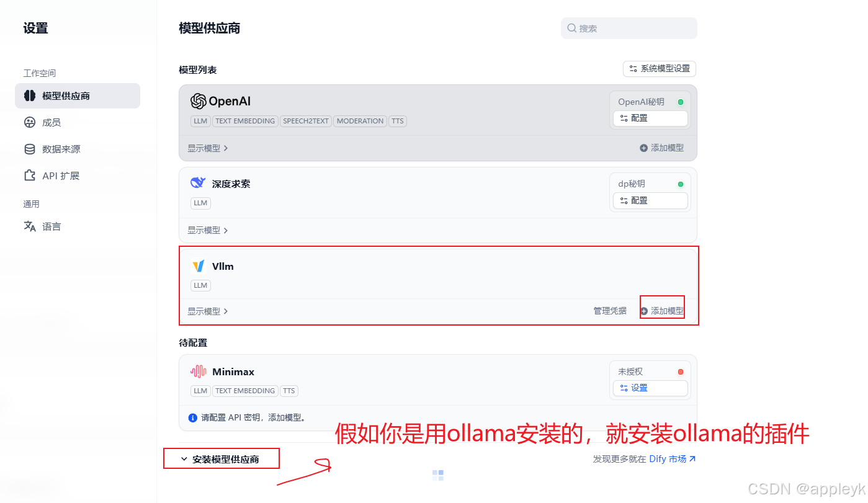Click the Minimax provider logo icon
Screen dimensions: 868x503
198,371
